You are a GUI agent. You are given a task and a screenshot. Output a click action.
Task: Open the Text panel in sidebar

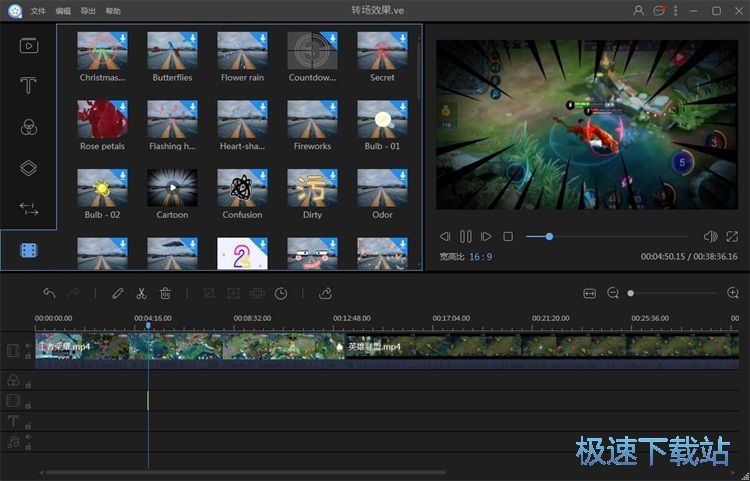point(28,86)
